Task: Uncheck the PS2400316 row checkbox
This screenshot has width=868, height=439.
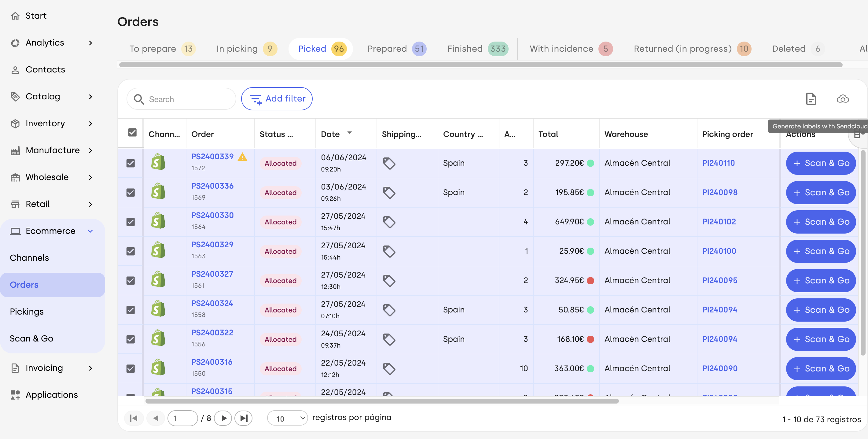Action: [x=131, y=368]
